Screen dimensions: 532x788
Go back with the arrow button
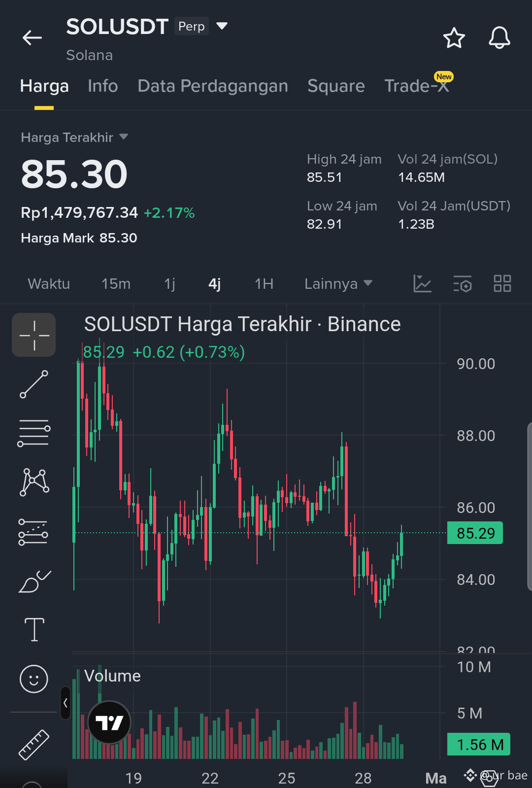pos(33,38)
